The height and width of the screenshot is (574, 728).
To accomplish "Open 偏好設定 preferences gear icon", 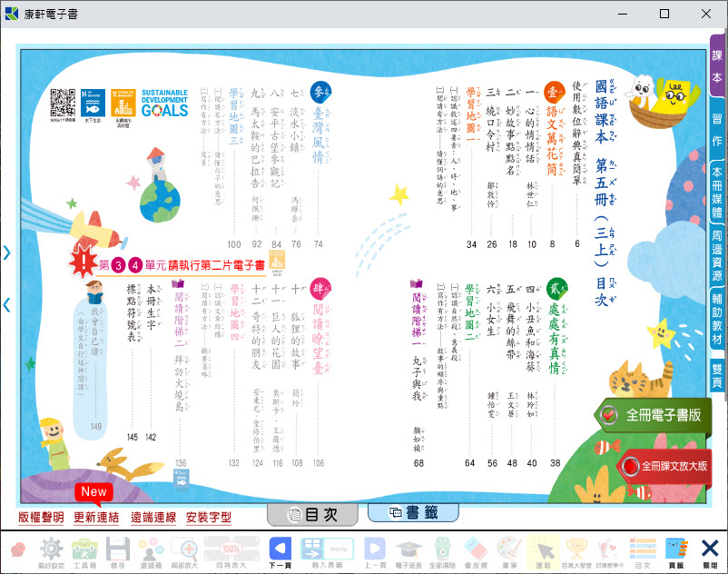I will 52,550.
